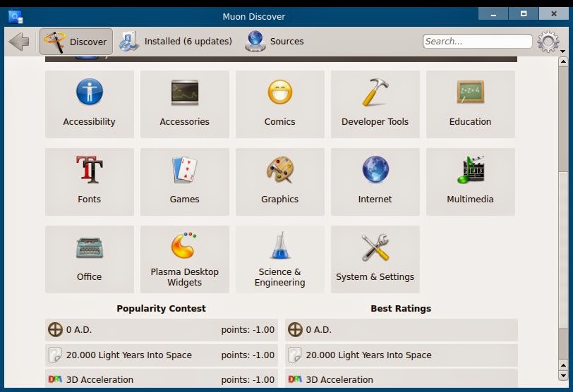Open the Multimedia clapperboard icon
The width and height of the screenshot is (573, 392).
click(x=471, y=170)
